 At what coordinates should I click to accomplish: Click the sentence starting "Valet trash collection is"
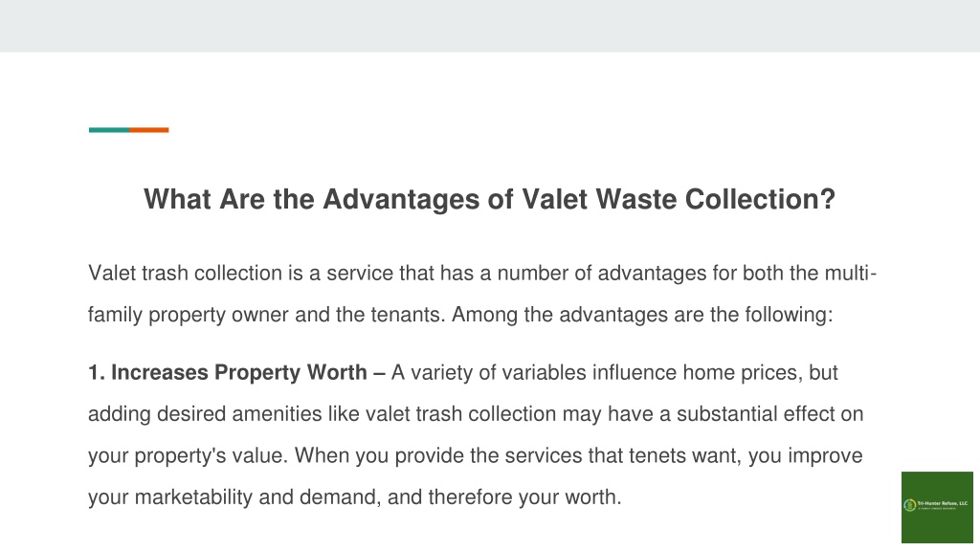(x=482, y=294)
